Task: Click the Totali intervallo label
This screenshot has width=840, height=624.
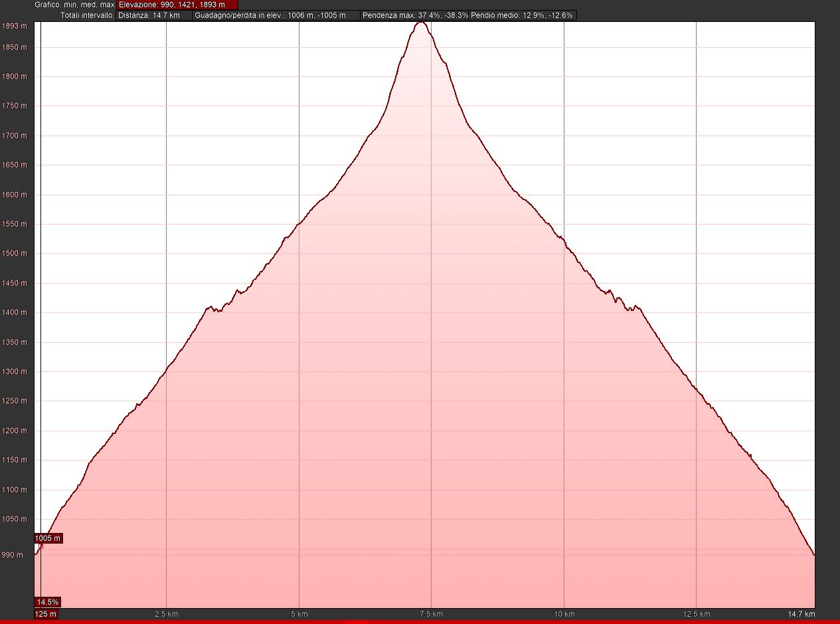Action: [86, 15]
